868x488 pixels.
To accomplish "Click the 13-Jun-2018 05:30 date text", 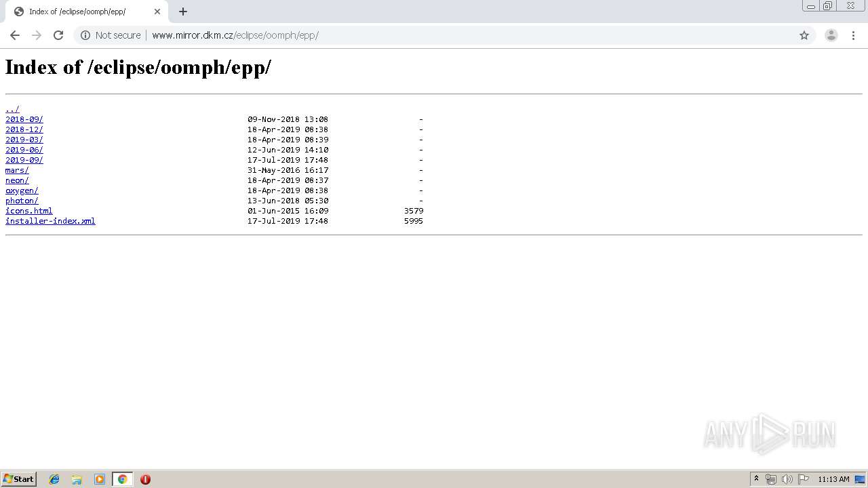I will pyautogui.click(x=288, y=201).
